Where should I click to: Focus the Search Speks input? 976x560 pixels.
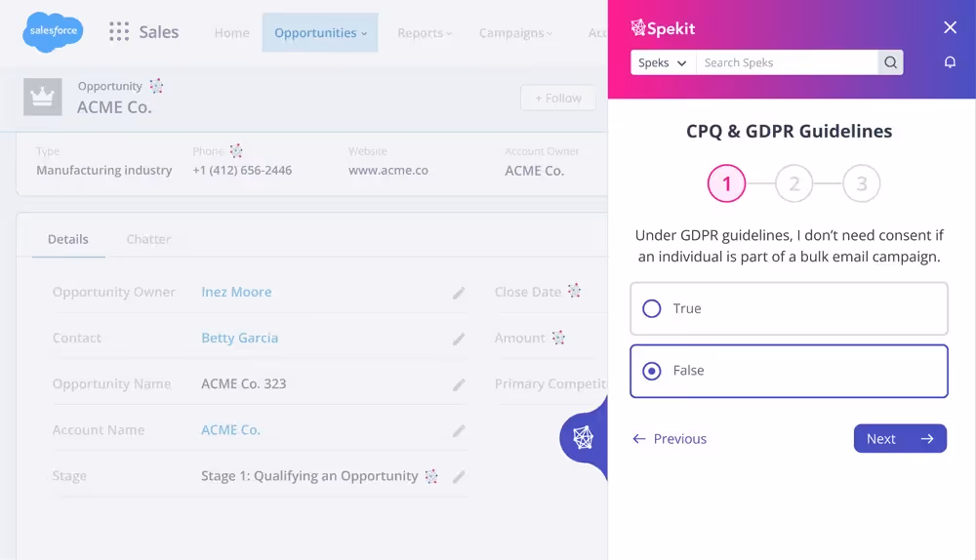(x=787, y=62)
